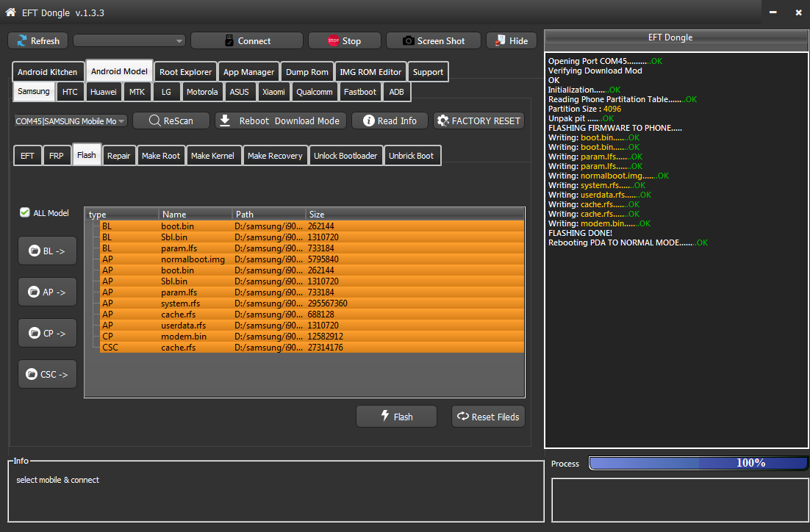Select the Qualcomm tab
810x532 pixels.
coord(314,92)
